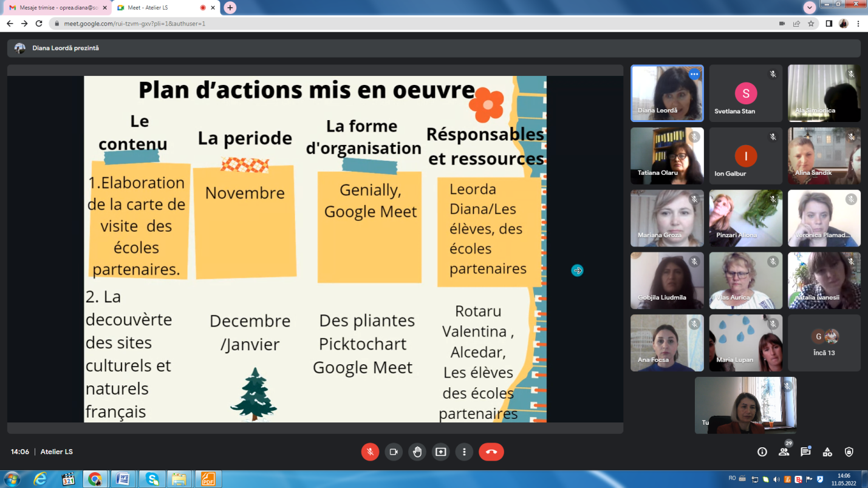Unmute the microphone in the call bar
Viewport: 868px width, 488px height.
[x=370, y=452]
